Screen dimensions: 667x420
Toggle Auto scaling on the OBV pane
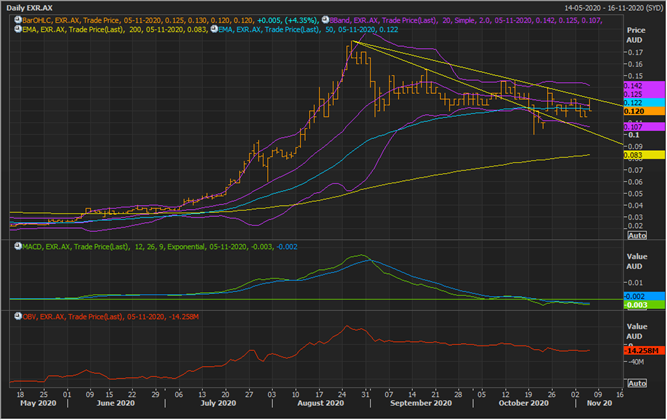point(637,383)
